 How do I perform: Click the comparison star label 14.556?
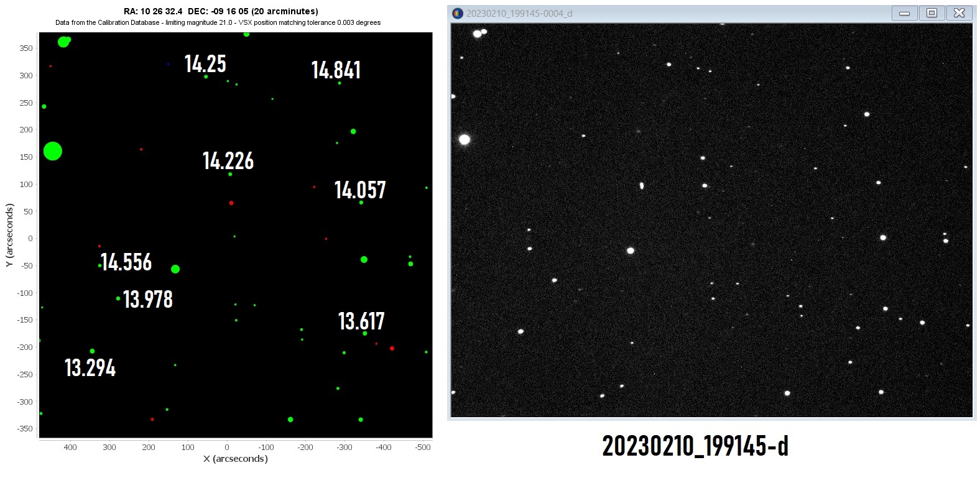click(x=126, y=262)
